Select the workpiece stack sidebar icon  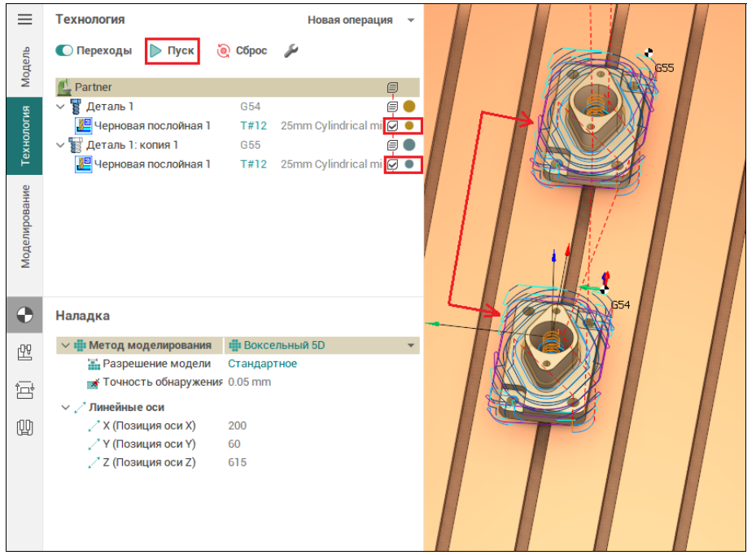24,390
